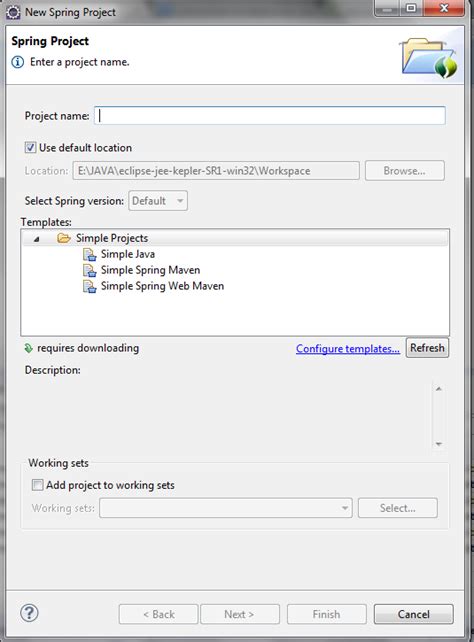Click the Spring Project wizard folder image

(x=429, y=57)
